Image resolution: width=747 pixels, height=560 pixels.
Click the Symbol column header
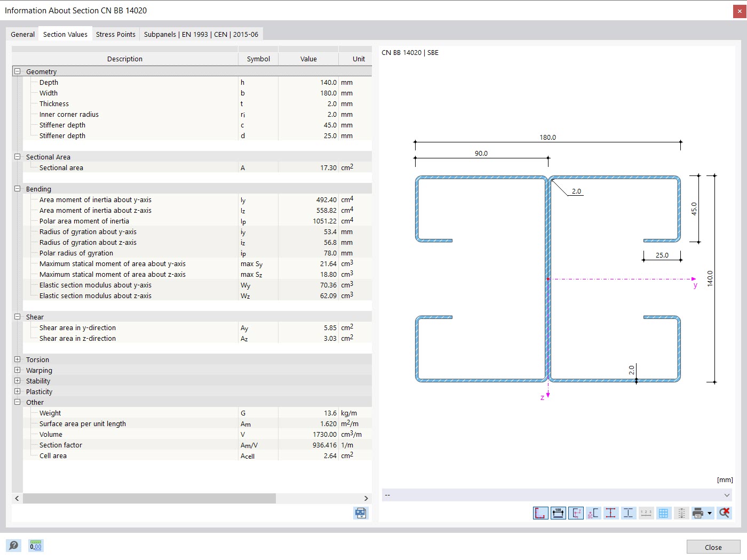coord(258,59)
